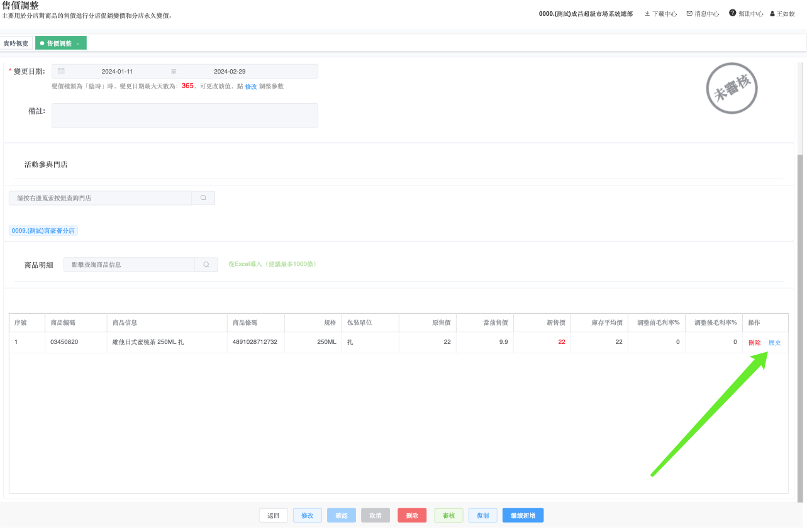This screenshot has height=532, width=807.
Task: Switch to the 實時概覽 tab
Action: click(x=16, y=43)
